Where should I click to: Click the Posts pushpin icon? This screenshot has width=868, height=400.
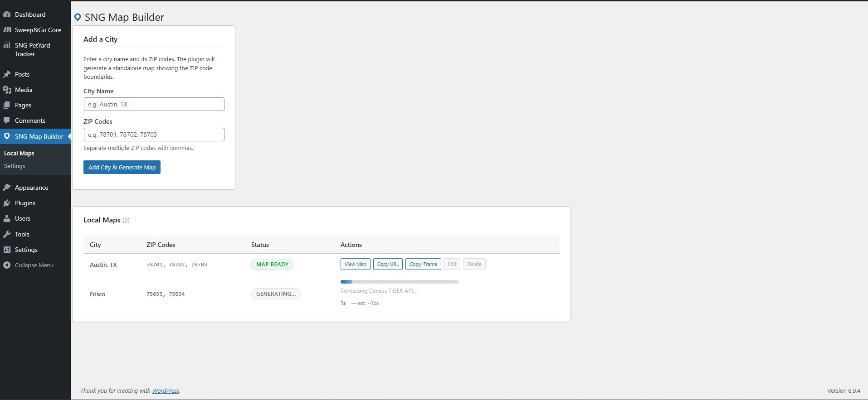click(7, 74)
